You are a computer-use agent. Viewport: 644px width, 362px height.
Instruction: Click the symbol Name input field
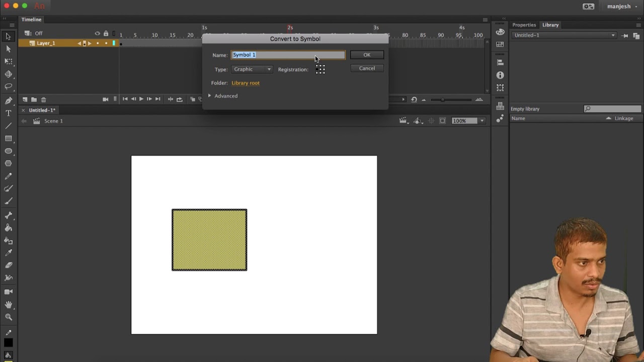click(288, 55)
